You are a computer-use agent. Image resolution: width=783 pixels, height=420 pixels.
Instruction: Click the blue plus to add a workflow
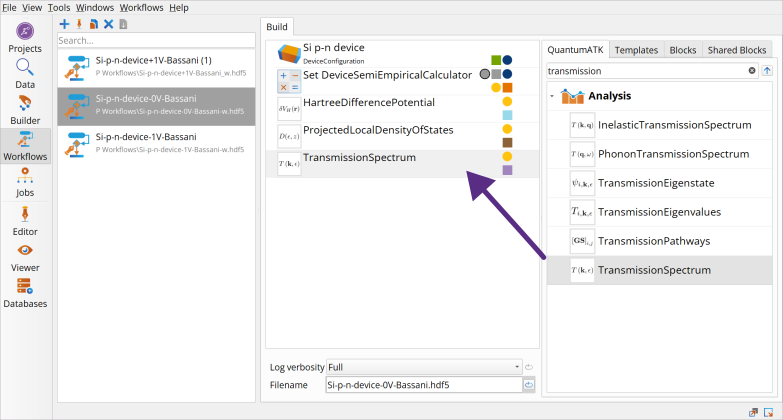pos(65,24)
